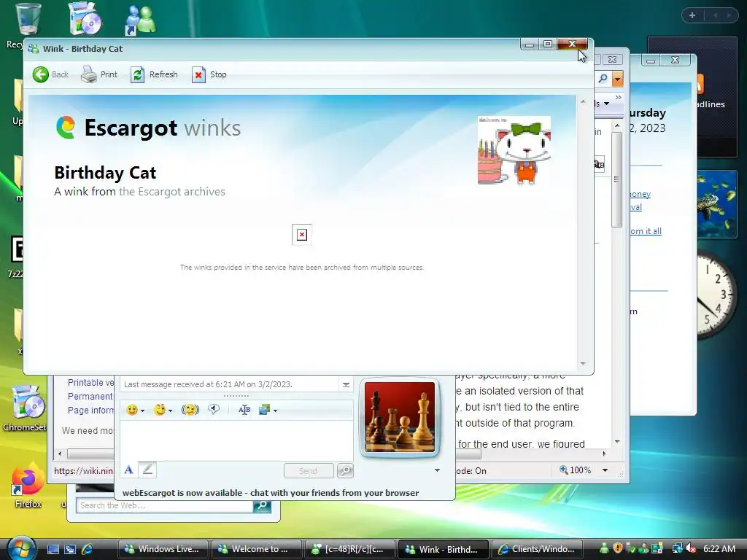Stop loading the Wink page
Viewport: 747px width, 560px height.
[x=209, y=74]
